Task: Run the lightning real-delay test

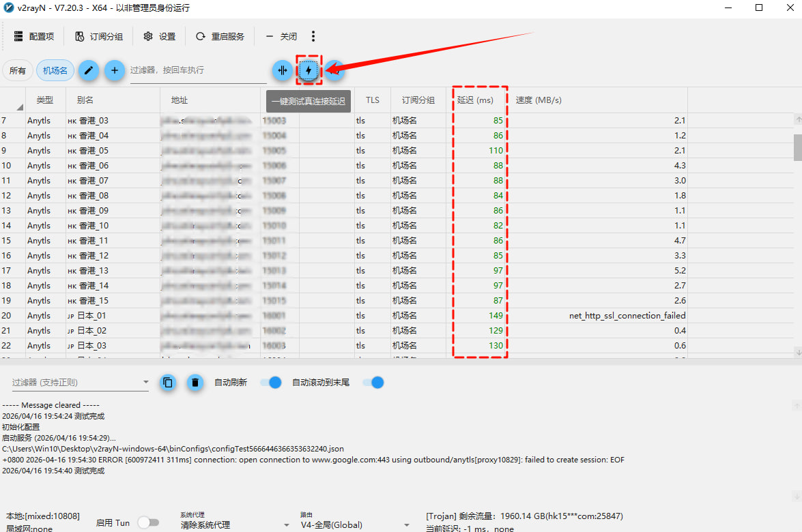Action: pyautogui.click(x=309, y=70)
